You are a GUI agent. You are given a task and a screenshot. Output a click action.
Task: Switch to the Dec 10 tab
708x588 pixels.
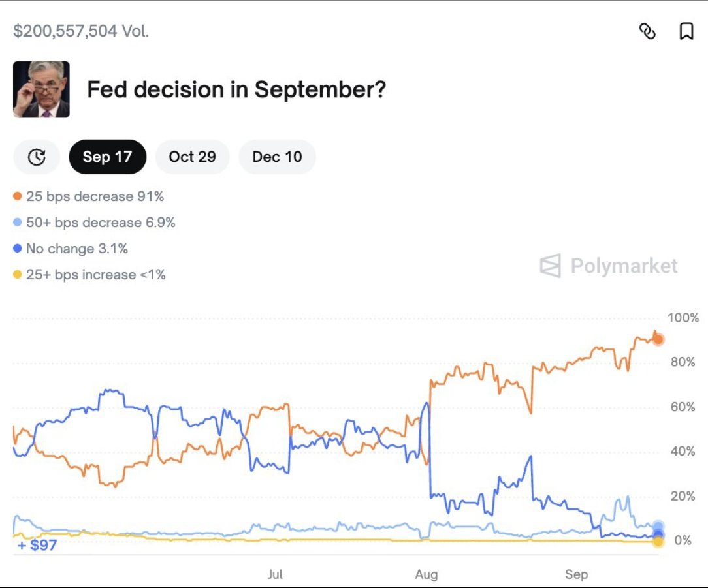click(x=277, y=157)
